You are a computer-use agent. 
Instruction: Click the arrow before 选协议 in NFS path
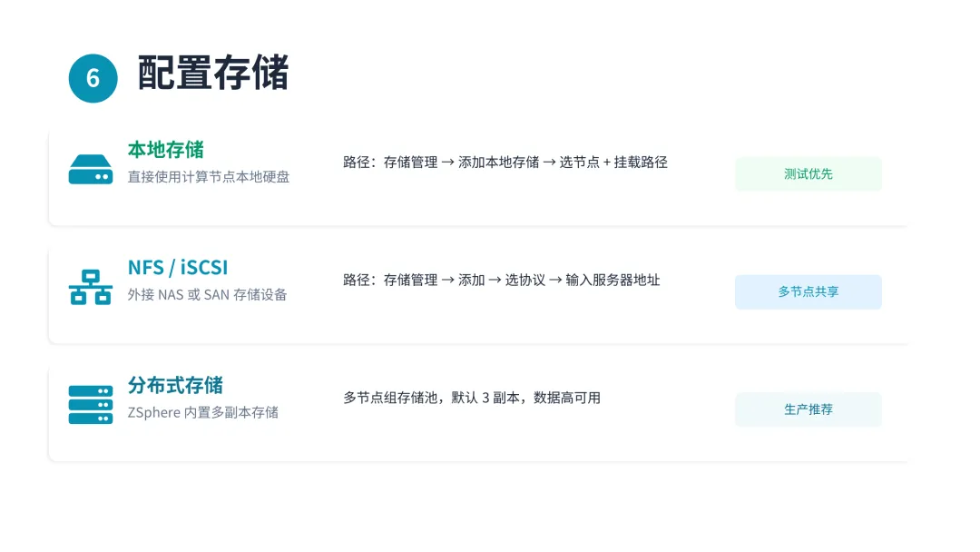(495, 280)
